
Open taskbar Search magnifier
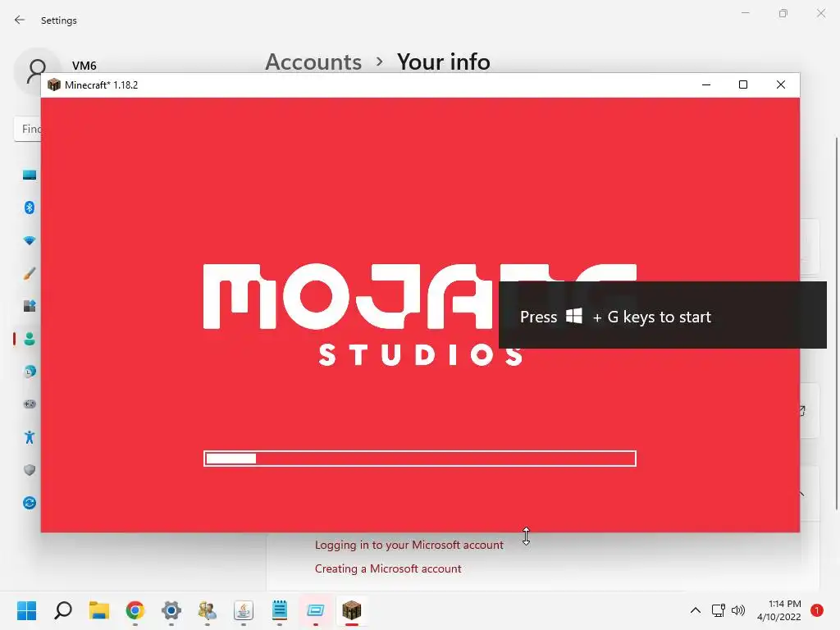pyautogui.click(x=62, y=610)
